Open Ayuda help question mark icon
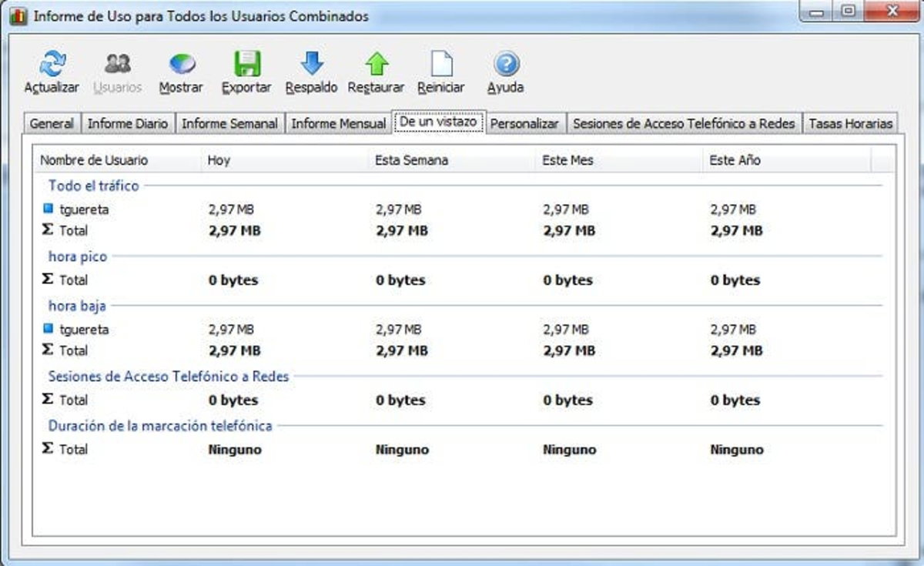Image resolution: width=924 pixels, height=566 pixels. tap(506, 63)
